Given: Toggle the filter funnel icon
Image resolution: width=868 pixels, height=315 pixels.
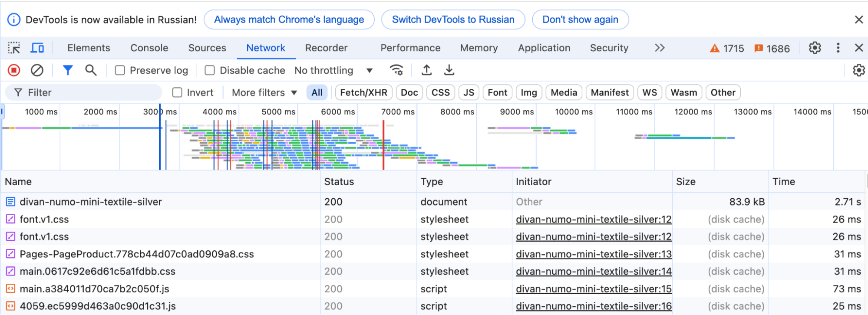Looking at the screenshot, I should click(x=68, y=70).
